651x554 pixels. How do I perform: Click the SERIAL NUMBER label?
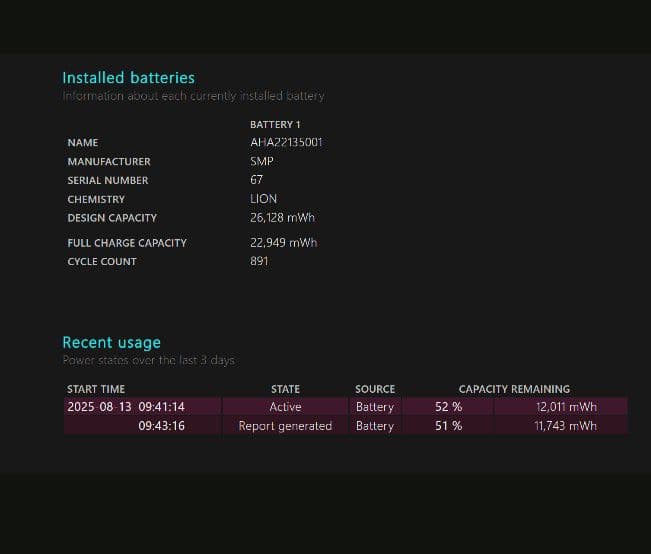107,180
